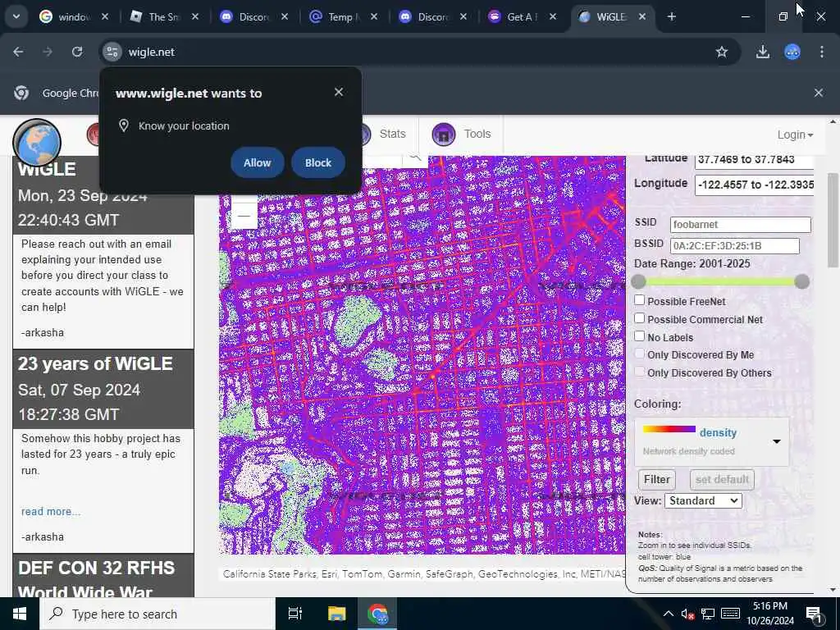
Task: Switch to the Temp Mail tab
Action: pos(344,16)
